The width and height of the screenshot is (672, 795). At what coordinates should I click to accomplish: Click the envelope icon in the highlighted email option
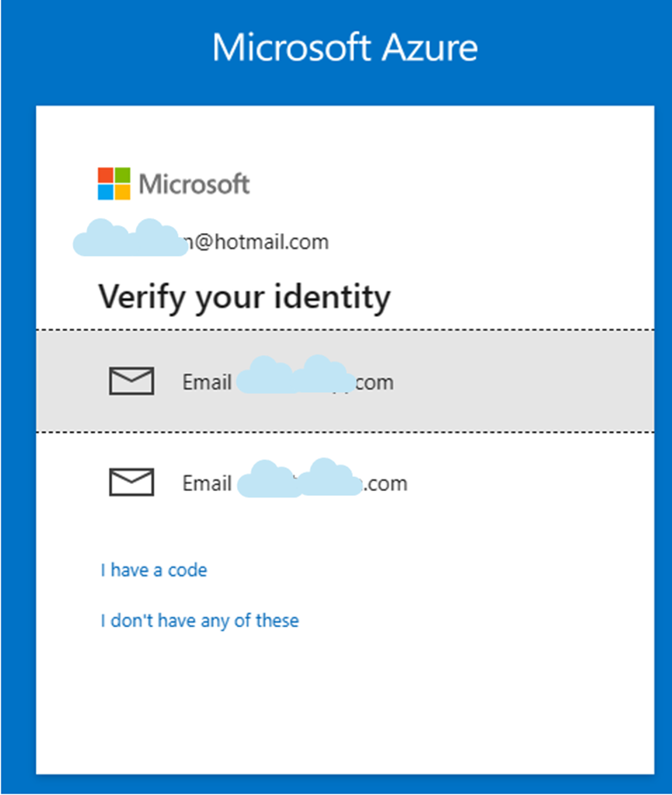click(131, 381)
